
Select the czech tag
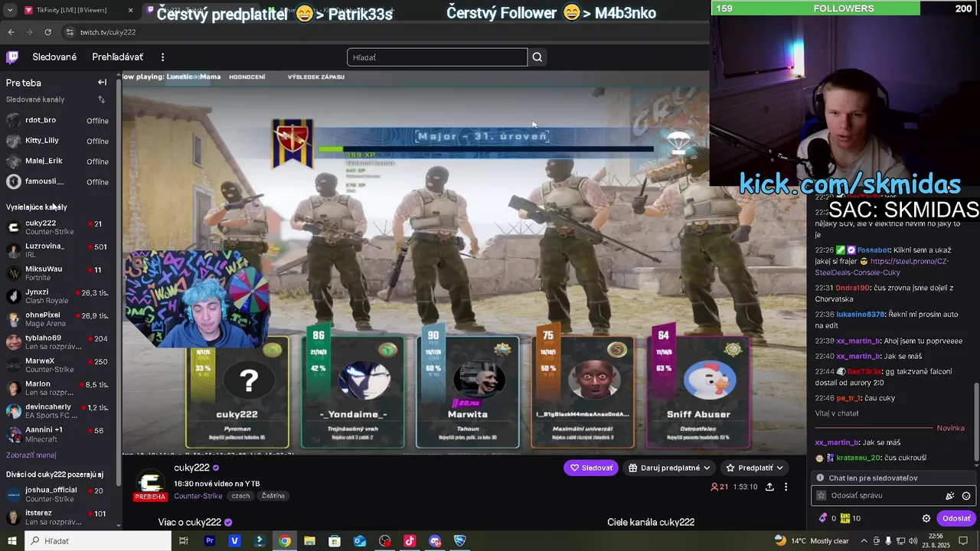click(240, 496)
